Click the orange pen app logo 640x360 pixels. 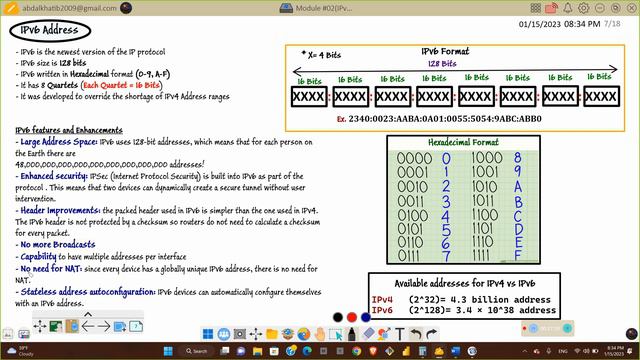tap(11, 8)
